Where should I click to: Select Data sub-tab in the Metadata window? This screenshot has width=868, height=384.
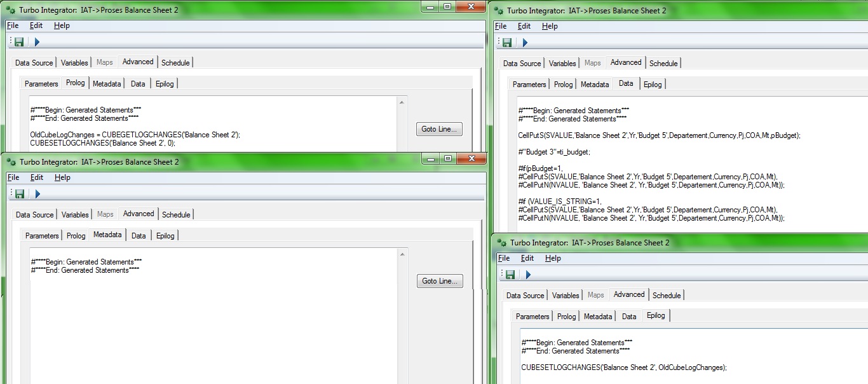139,236
